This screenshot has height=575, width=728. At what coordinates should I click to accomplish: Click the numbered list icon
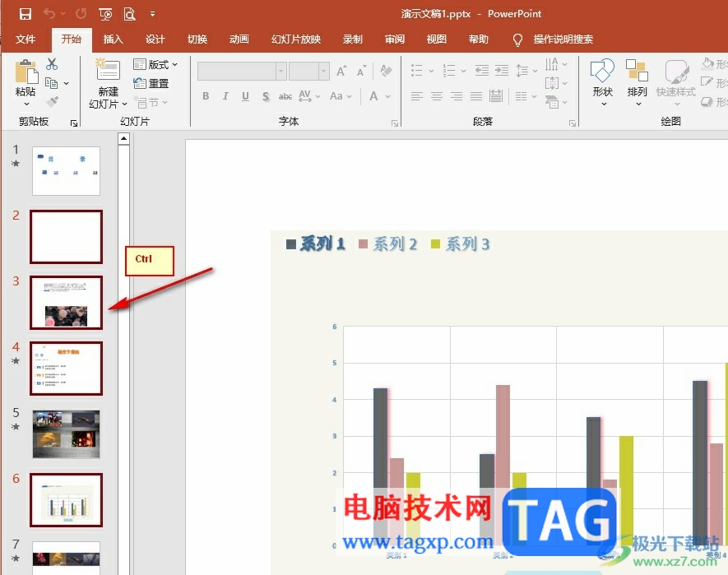pyautogui.click(x=449, y=71)
